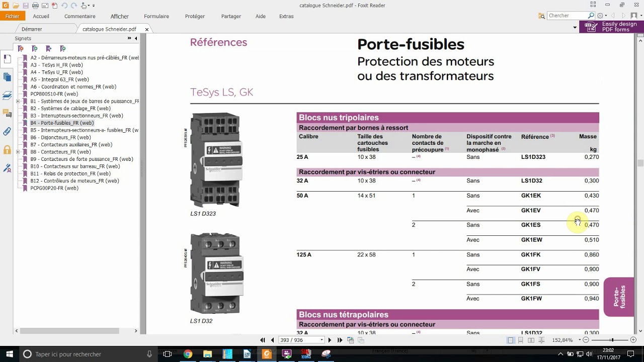Click the Easily design PDF forms banner
The width and height of the screenshot is (644, 362).
611,27
